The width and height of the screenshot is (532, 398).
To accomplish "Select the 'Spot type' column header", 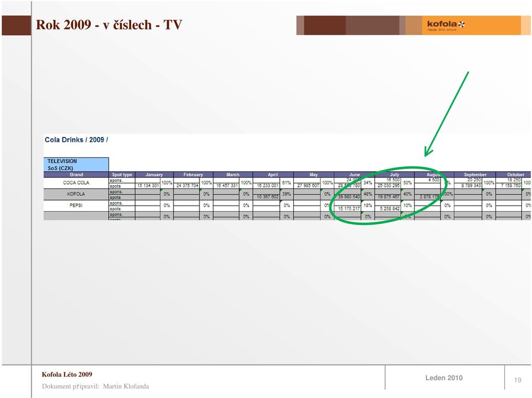I will 122,175.
